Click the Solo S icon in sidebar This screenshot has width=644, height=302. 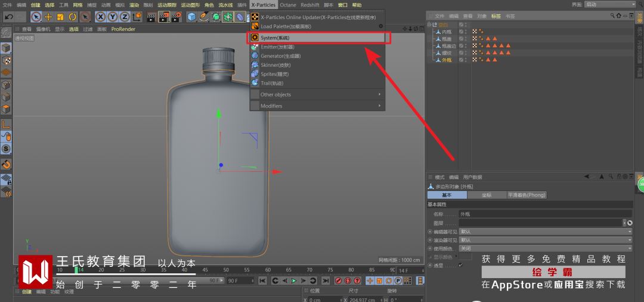6,149
